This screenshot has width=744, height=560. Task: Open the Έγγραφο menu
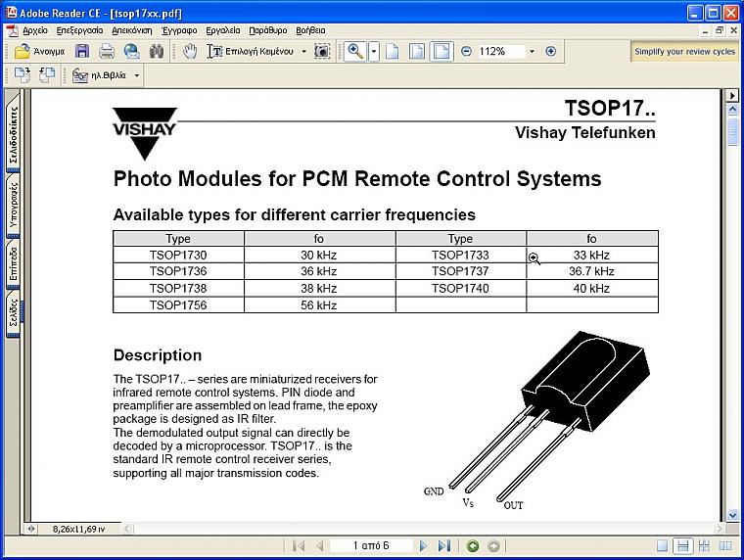pyautogui.click(x=179, y=30)
